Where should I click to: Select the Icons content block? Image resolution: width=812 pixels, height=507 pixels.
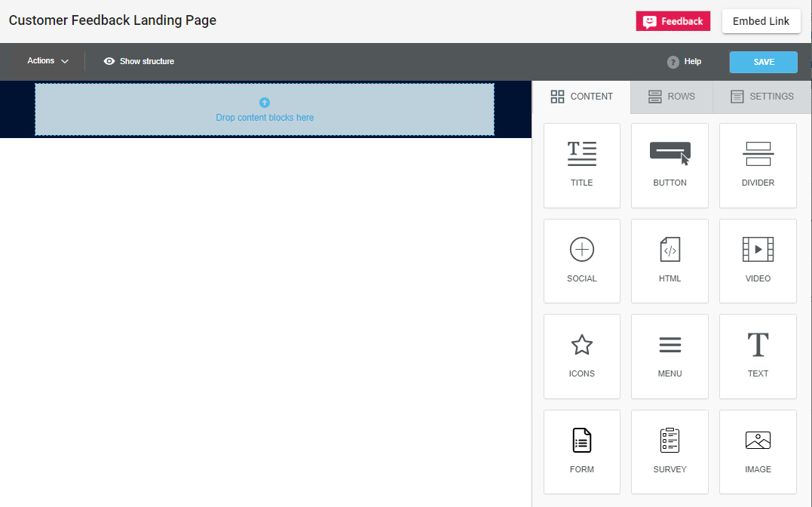pos(581,356)
